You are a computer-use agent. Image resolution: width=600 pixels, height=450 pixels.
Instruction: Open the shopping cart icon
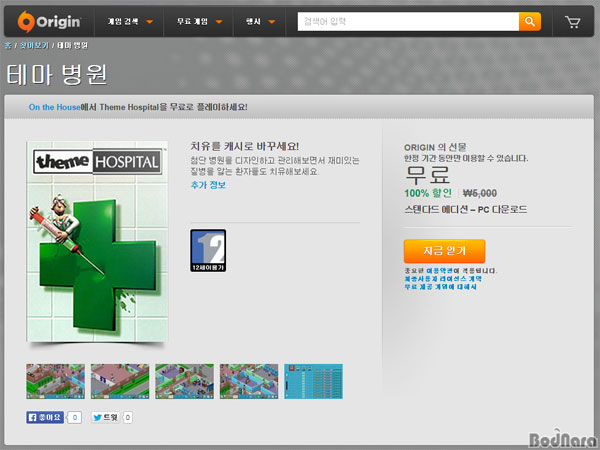coord(572,22)
